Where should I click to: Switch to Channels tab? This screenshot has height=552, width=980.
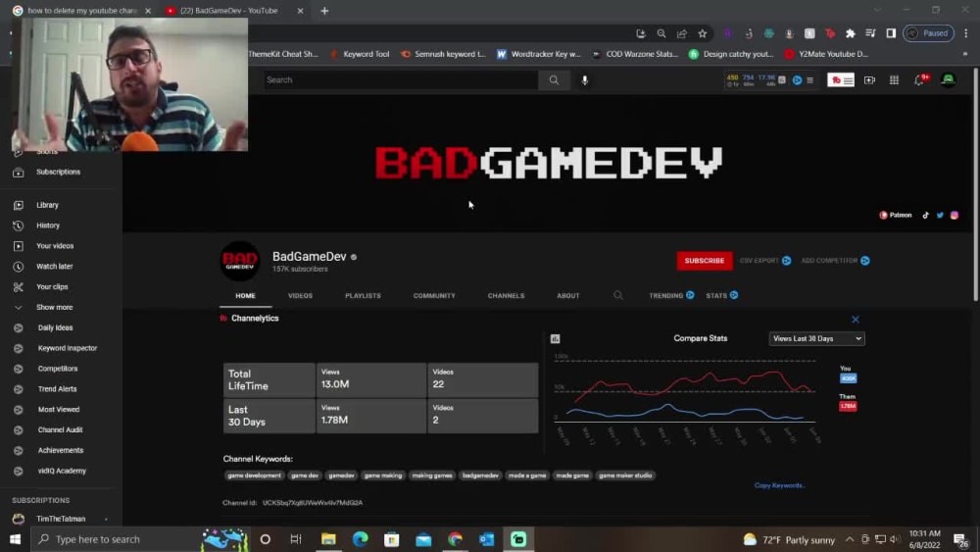(x=506, y=296)
